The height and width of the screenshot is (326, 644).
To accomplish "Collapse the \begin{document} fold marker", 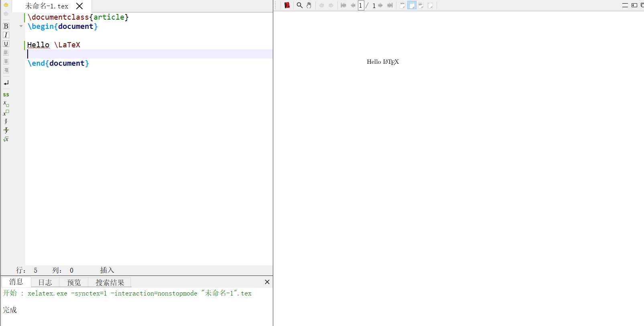I will click(x=21, y=26).
